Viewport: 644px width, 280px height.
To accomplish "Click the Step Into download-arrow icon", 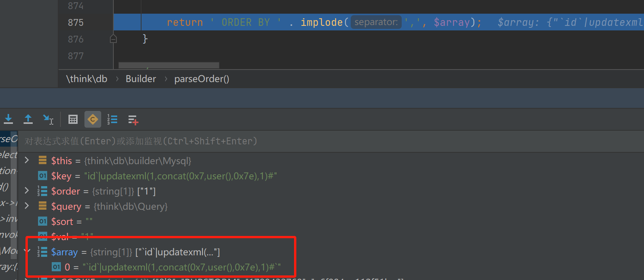I will click(x=8, y=120).
